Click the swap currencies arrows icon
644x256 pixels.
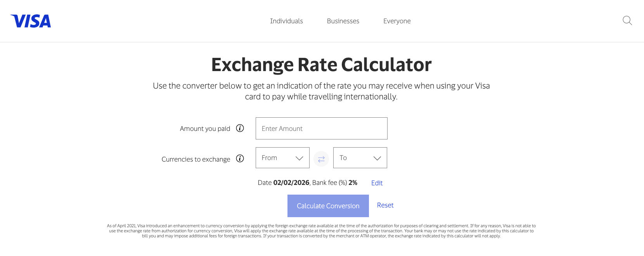click(321, 159)
